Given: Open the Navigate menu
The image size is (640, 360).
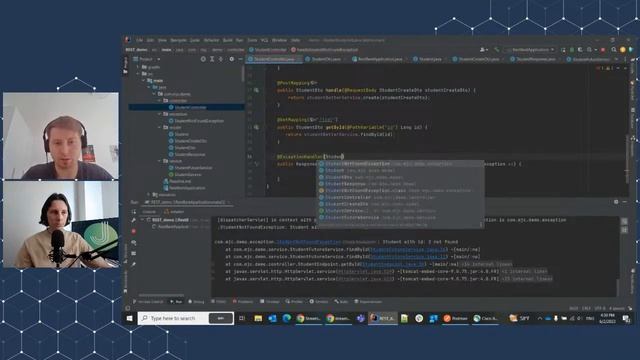Looking at the screenshot, I should [178, 40].
